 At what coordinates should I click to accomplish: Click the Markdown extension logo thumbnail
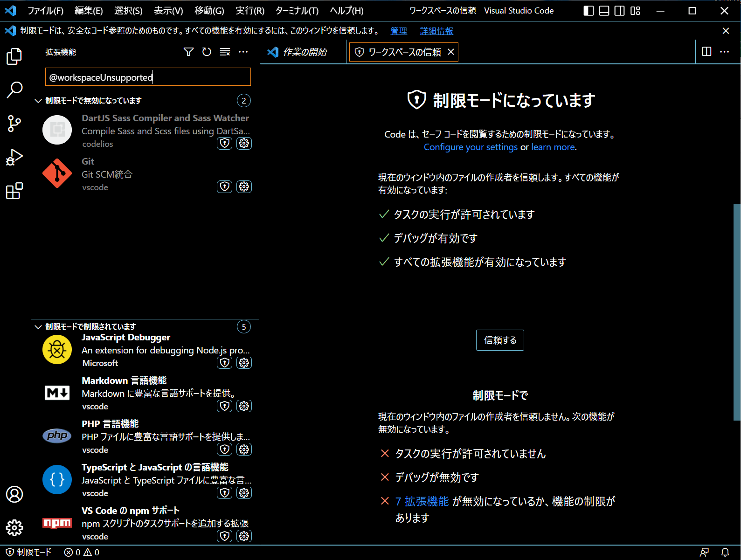57,393
